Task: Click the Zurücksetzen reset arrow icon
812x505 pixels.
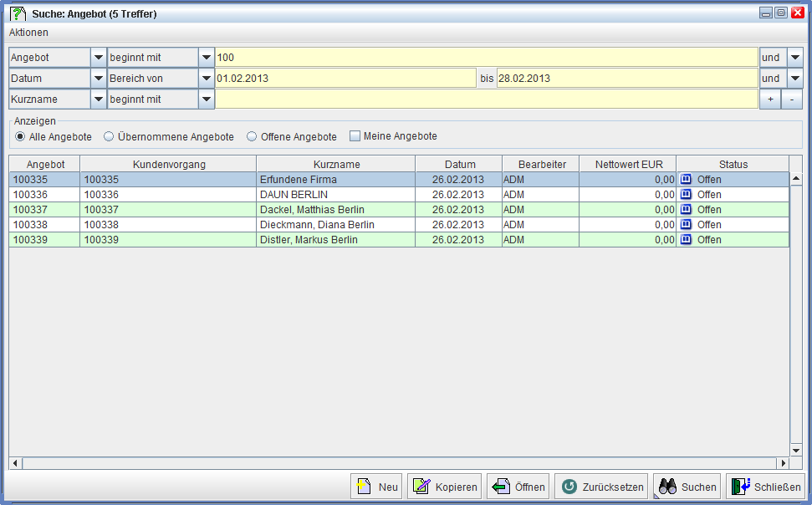Action: (569, 487)
